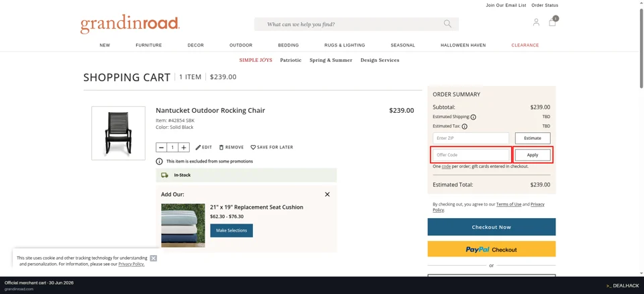Click the grandinroad logo

point(129,25)
